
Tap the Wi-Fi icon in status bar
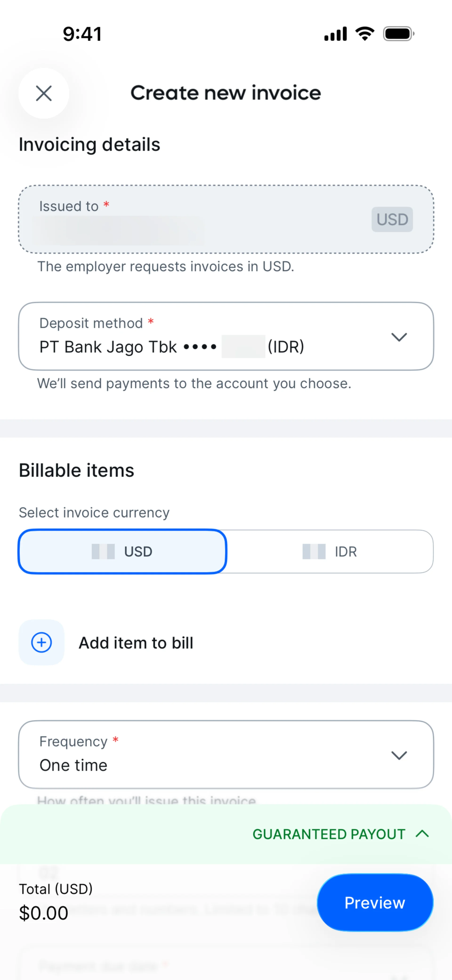pyautogui.click(x=365, y=34)
